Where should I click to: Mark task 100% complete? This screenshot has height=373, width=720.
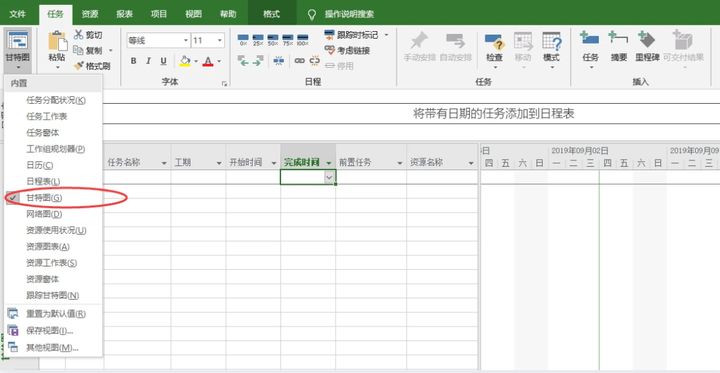click(302, 40)
